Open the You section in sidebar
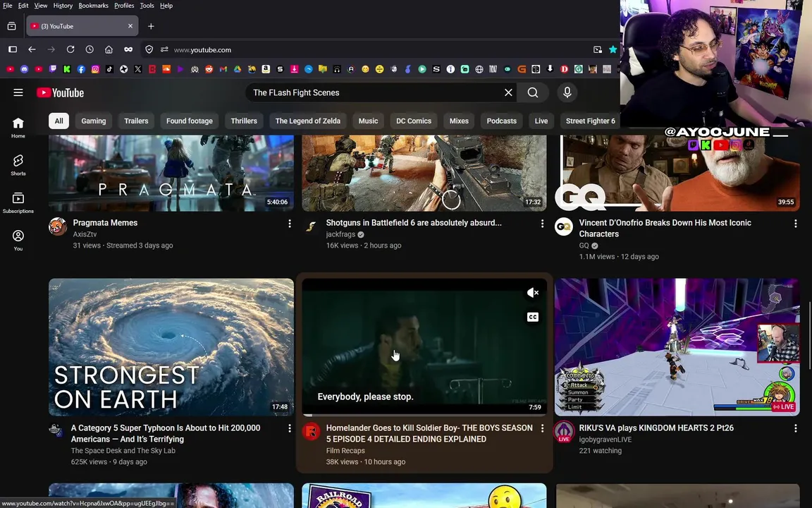 18,241
